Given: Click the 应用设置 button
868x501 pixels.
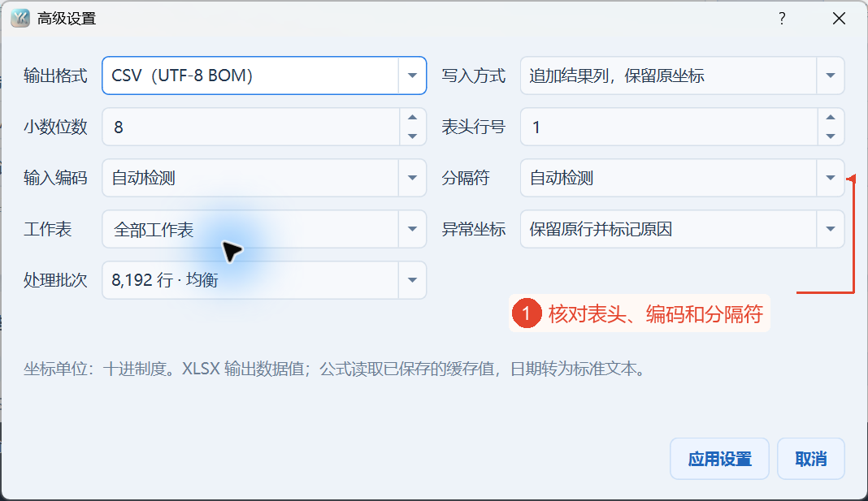Looking at the screenshot, I should [719, 459].
